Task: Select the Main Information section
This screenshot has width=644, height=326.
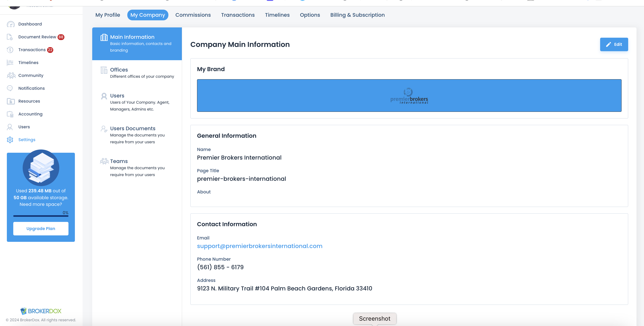Action: [x=137, y=44]
